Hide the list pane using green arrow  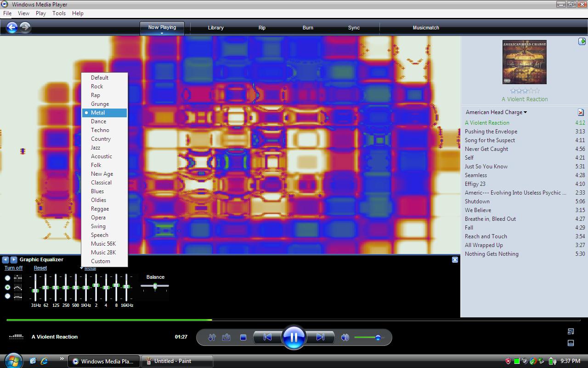[582, 41]
